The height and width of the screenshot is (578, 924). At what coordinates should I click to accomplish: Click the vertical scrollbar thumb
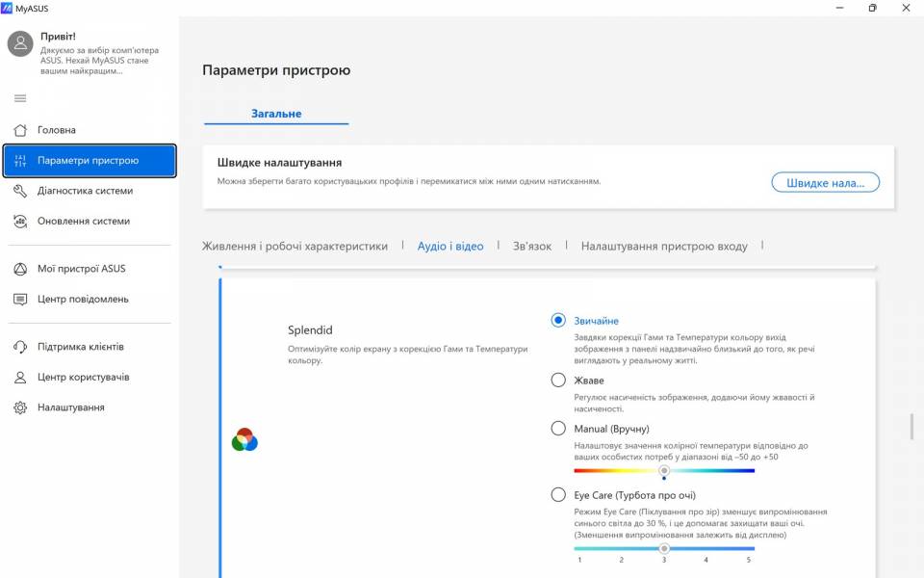(x=911, y=427)
